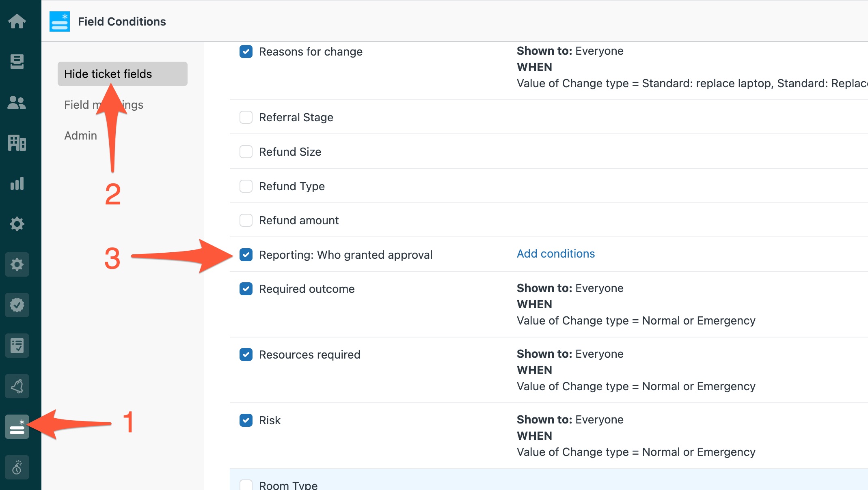Check the Referral Stage checkbox
This screenshot has width=868, height=490.
click(246, 117)
